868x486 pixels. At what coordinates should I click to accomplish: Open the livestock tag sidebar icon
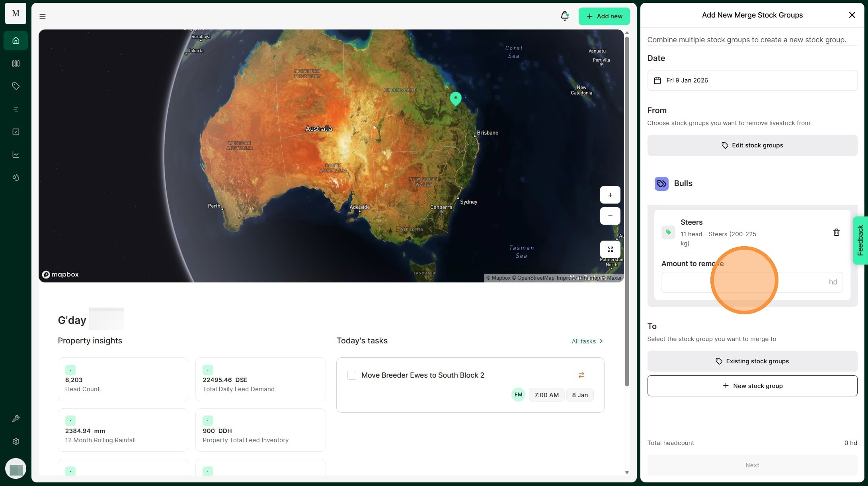point(16,86)
